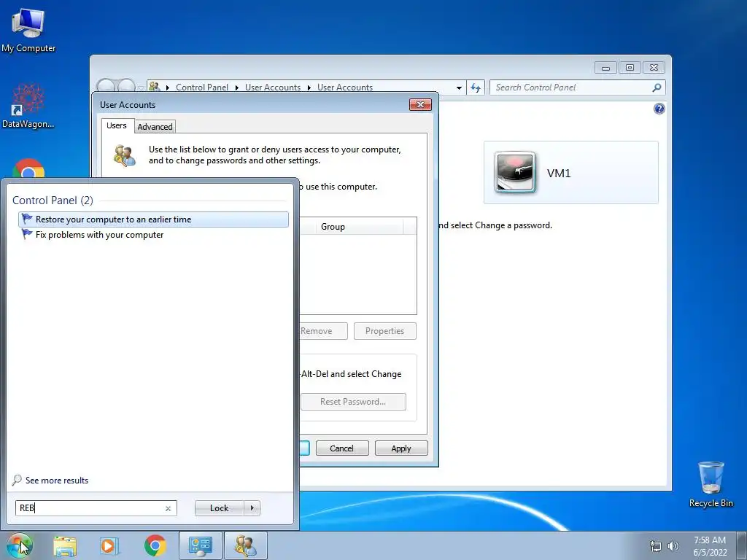This screenshot has width=747, height=560.
Task: Click the Windows Start orb
Action: [19, 545]
